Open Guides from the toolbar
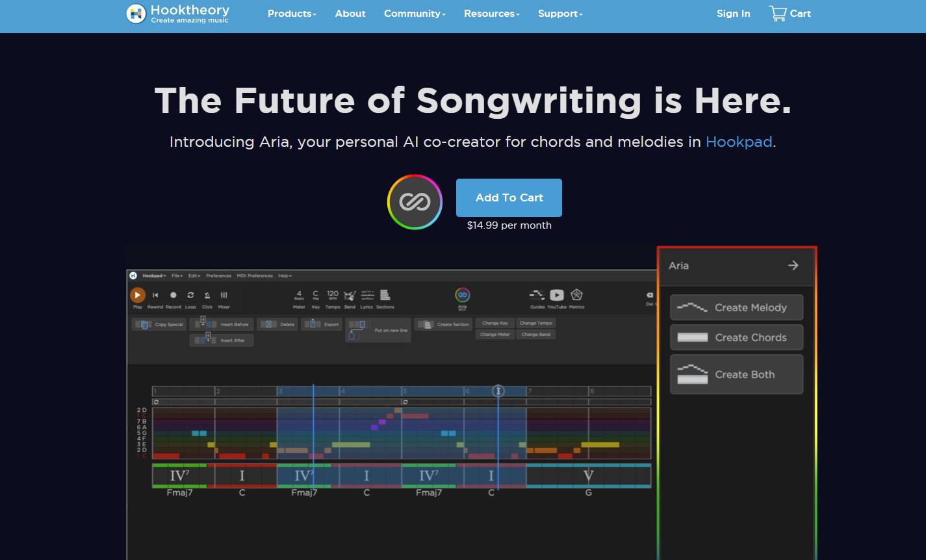Image resolution: width=926 pixels, height=560 pixels. pos(537,296)
